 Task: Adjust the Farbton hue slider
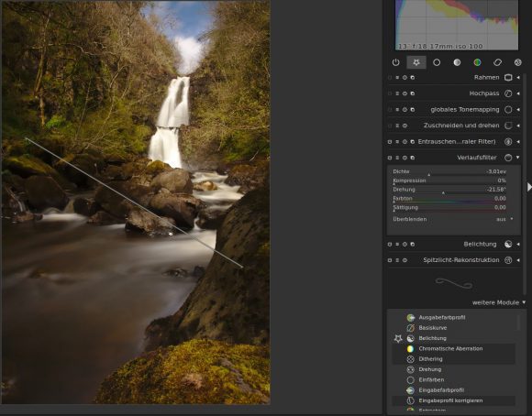tap(449, 199)
